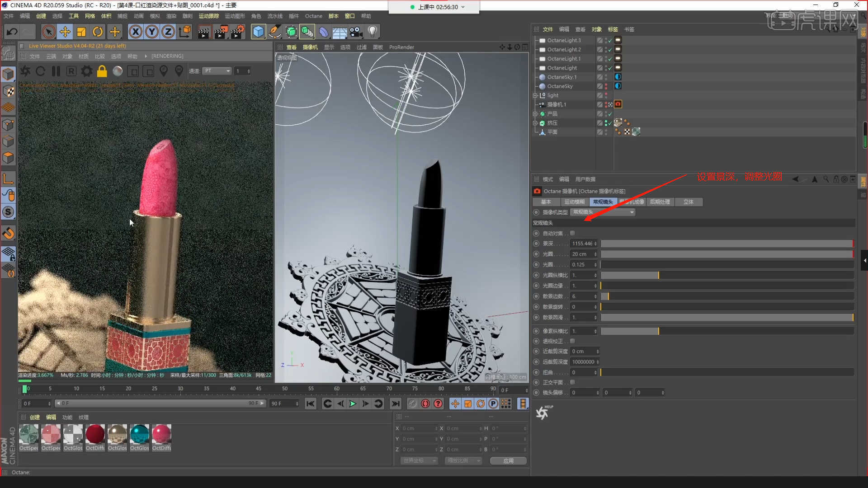Toggle Live Viewer clay mode sphere
Screen dimensions: 868x488
[x=118, y=71]
